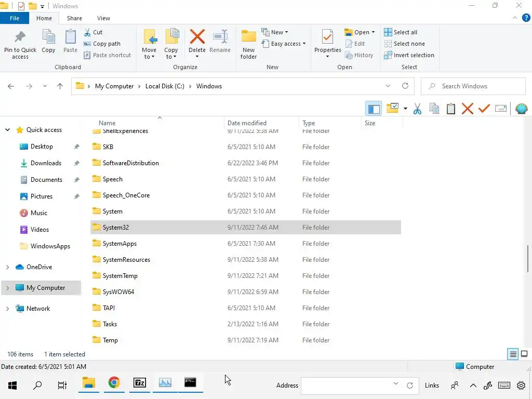Toggle the navigation pane toolbar button
This screenshot has height=399, width=532.
click(374, 109)
